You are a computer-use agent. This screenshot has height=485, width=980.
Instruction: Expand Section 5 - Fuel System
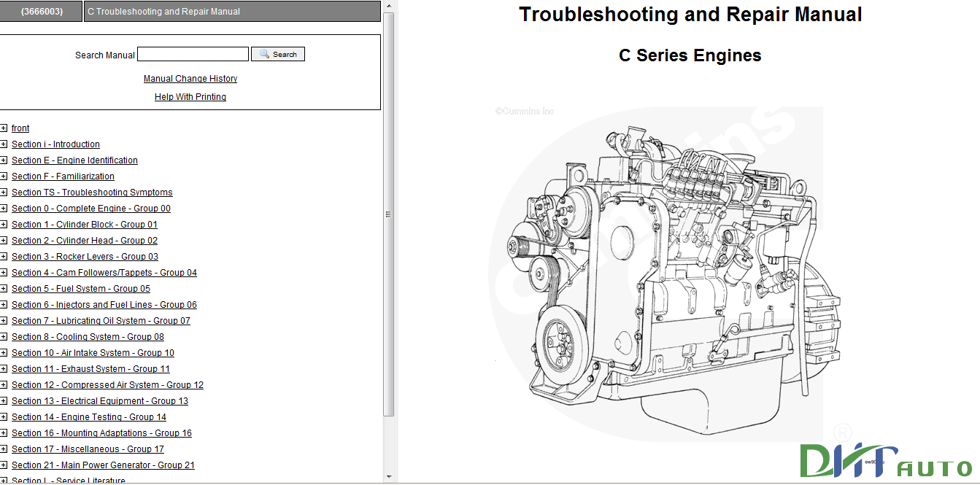(x=4, y=288)
